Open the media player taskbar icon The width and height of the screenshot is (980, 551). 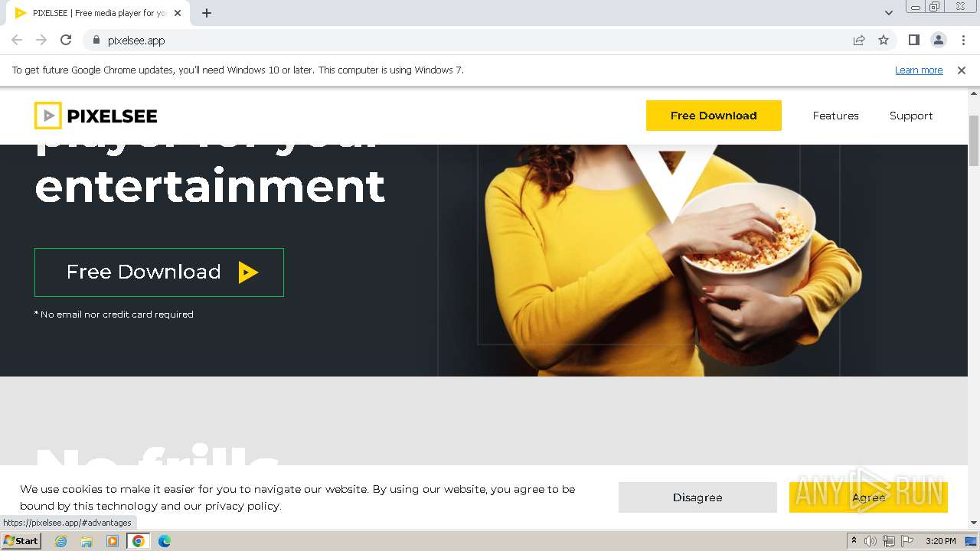click(113, 541)
